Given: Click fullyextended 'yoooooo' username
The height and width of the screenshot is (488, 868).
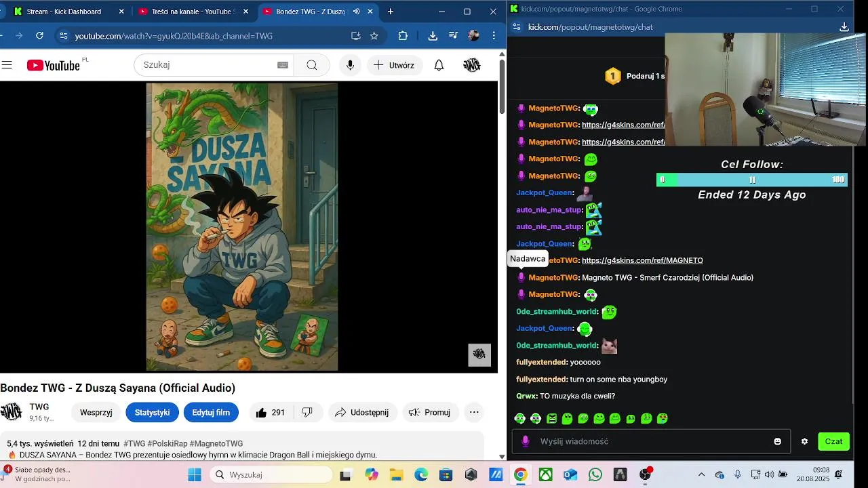Looking at the screenshot, I should click(x=541, y=362).
